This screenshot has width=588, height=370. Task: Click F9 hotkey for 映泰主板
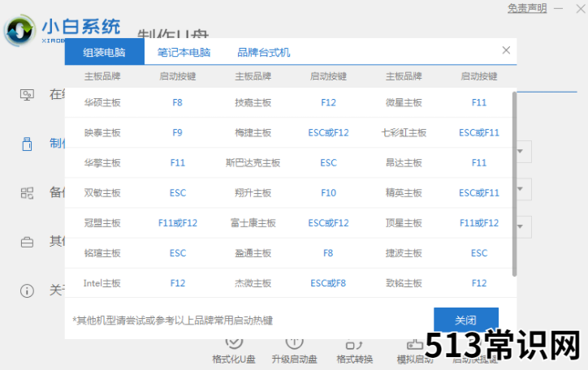coord(177,132)
